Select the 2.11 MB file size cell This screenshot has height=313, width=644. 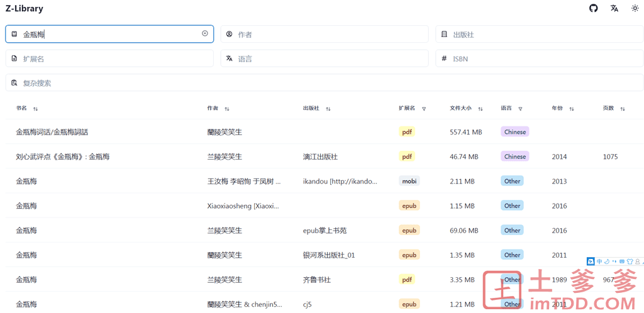pos(462,181)
